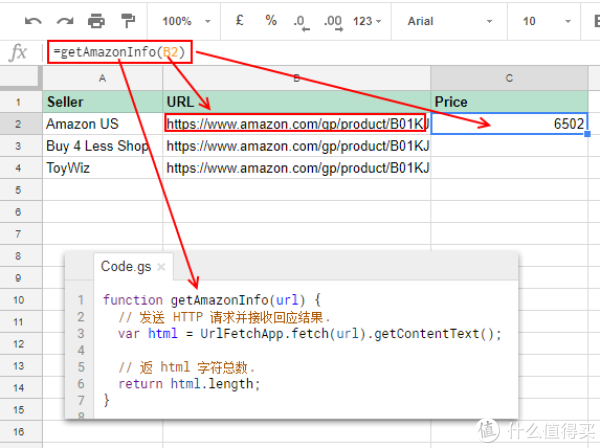Close the Code.gs tab
This screenshot has height=448, width=600.
161,267
